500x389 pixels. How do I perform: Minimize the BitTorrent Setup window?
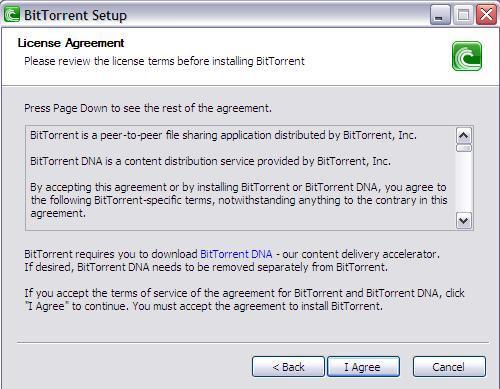coord(440,15)
